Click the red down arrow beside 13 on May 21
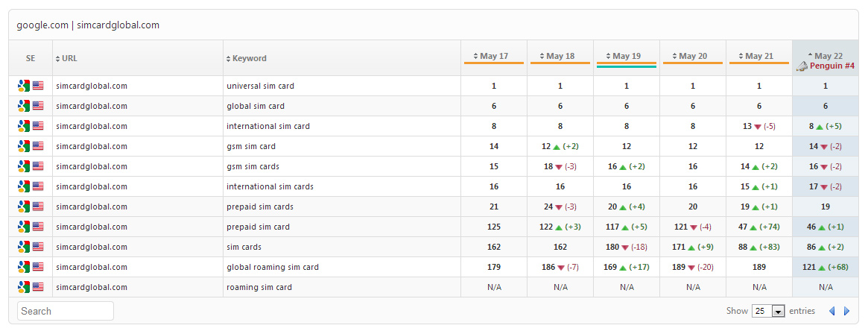 [x=758, y=126]
